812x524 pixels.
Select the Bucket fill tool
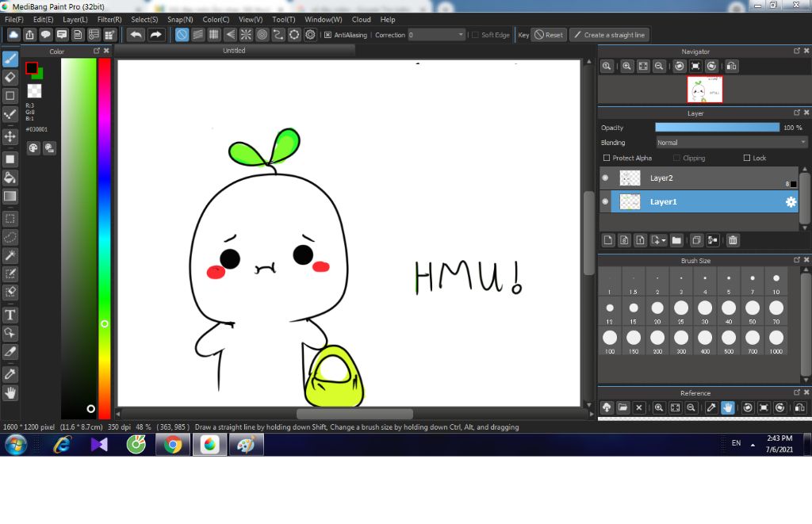[10, 178]
